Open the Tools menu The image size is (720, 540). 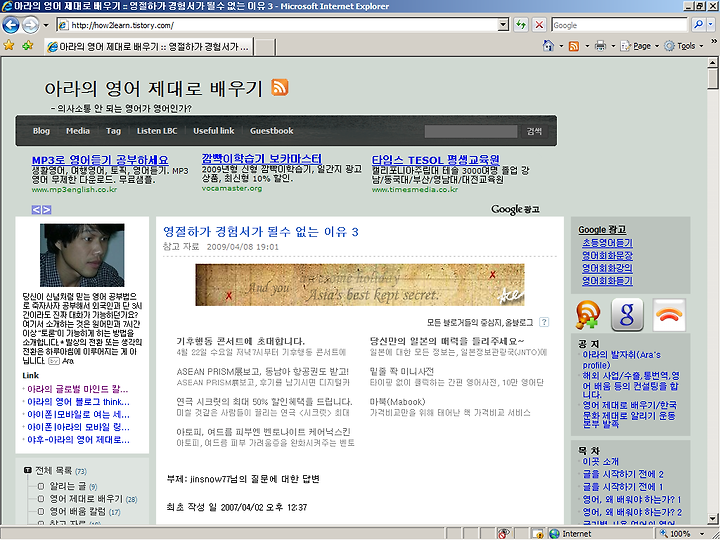click(x=683, y=46)
